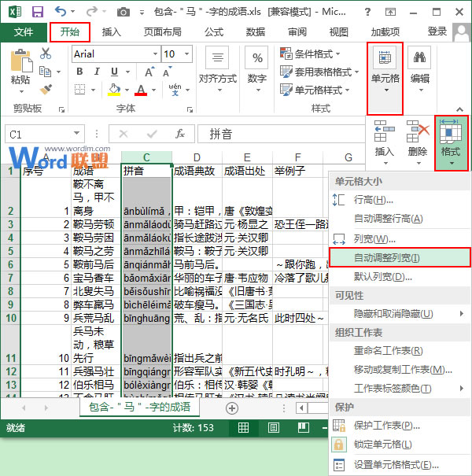The height and width of the screenshot is (476, 472).
Task: Collapse the ribbon with the caret
Action: pos(459,109)
